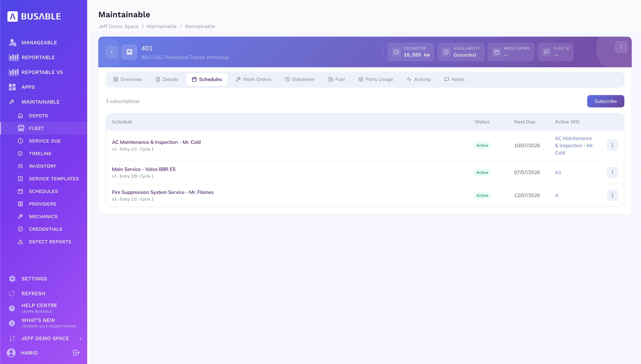This screenshot has width=641, height=364.
Task: Switch to the Overview tab
Action: [127, 79]
